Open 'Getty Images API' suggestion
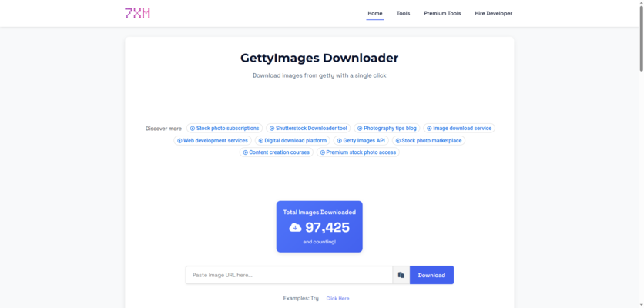This screenshot has height=308, width=644. click(361, 140)
